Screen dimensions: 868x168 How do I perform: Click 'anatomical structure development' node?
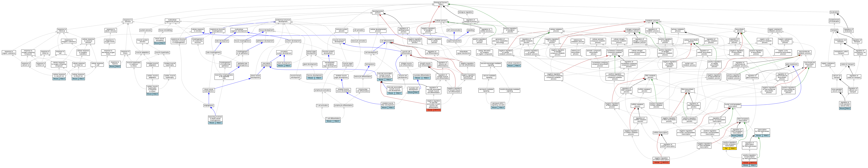[x=283, y=21]
